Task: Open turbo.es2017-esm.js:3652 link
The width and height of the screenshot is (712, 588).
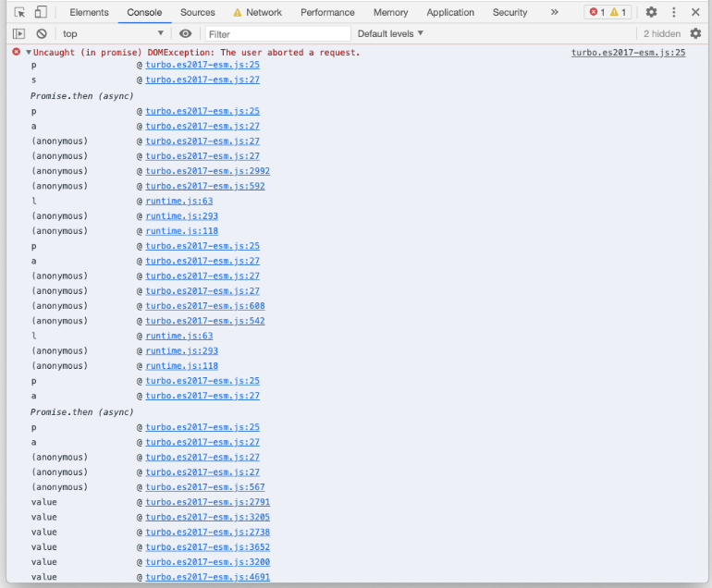Action: tap(207, 546)
